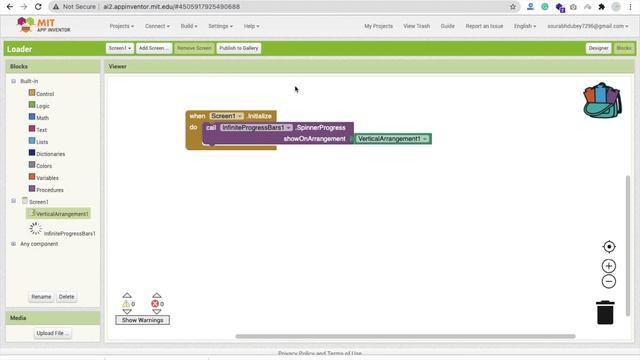Expand the Any component node

pos(13,244)
